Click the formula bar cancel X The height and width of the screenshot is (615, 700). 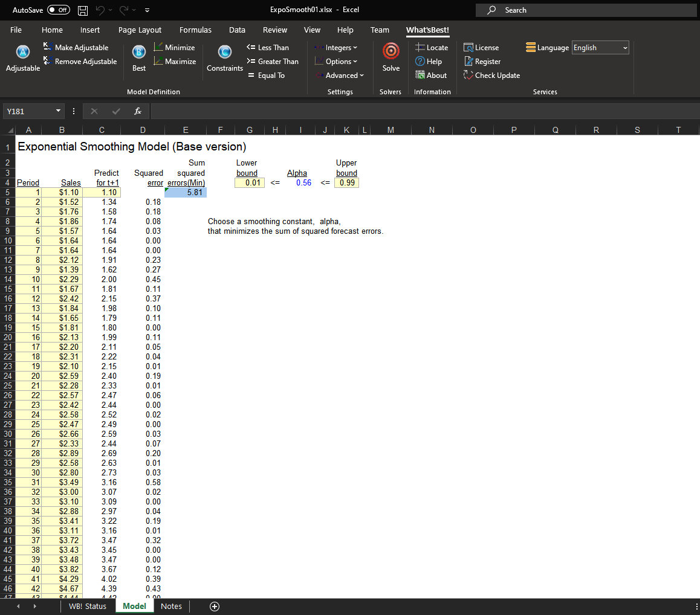tap(94, 111)
